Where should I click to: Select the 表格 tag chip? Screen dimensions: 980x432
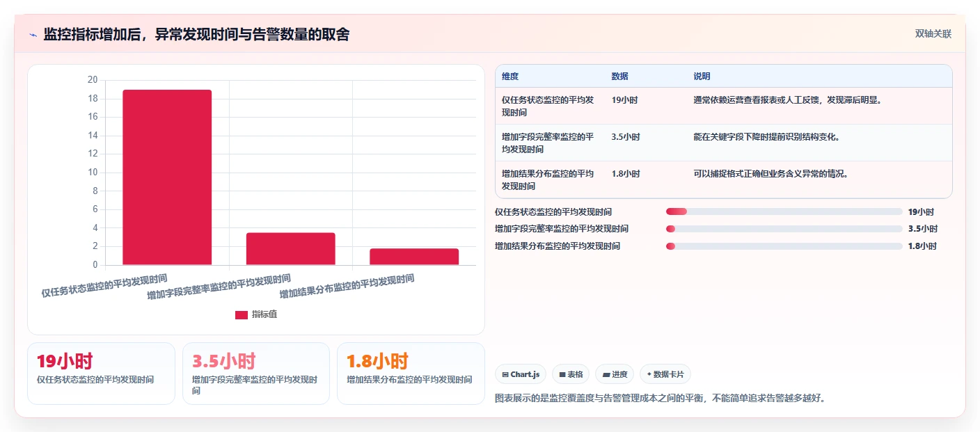(571, 374)
